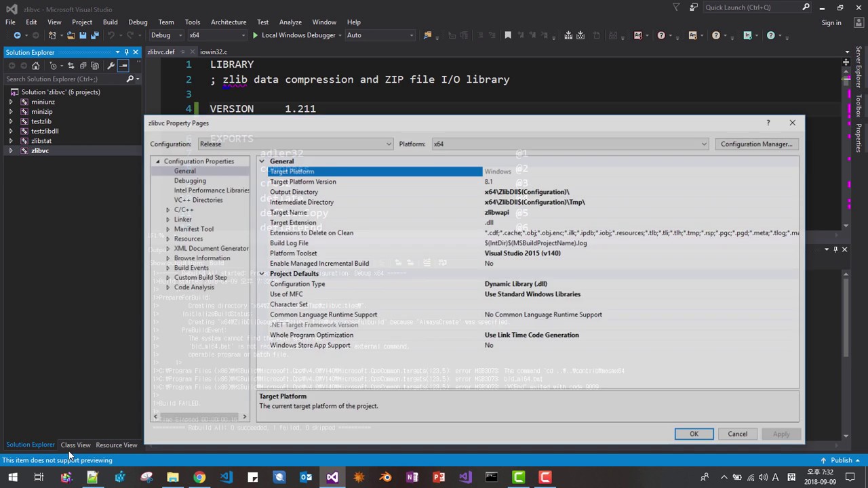Click the Quick Launch search field
Viewport: 868px width, 488px height.
pos(753,7)
